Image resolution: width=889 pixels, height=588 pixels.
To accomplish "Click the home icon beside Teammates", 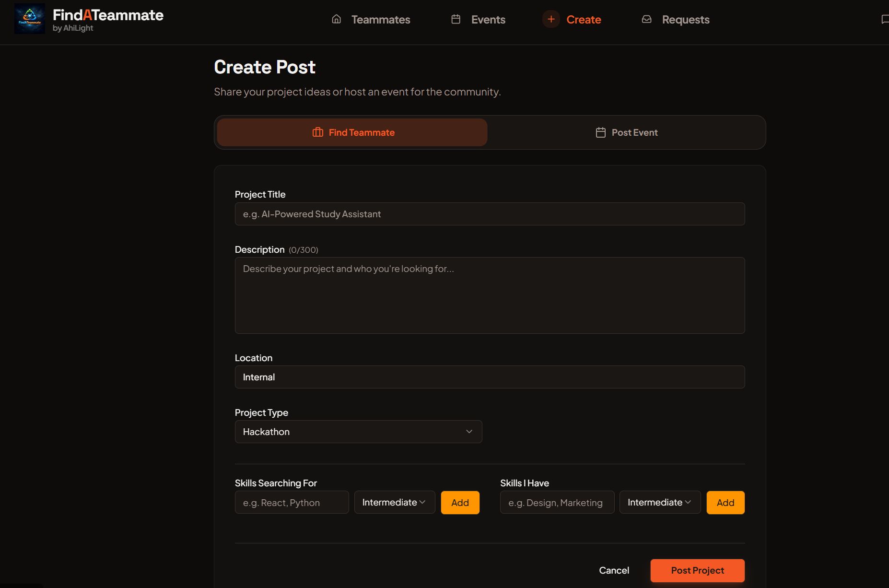I will 337,19.
